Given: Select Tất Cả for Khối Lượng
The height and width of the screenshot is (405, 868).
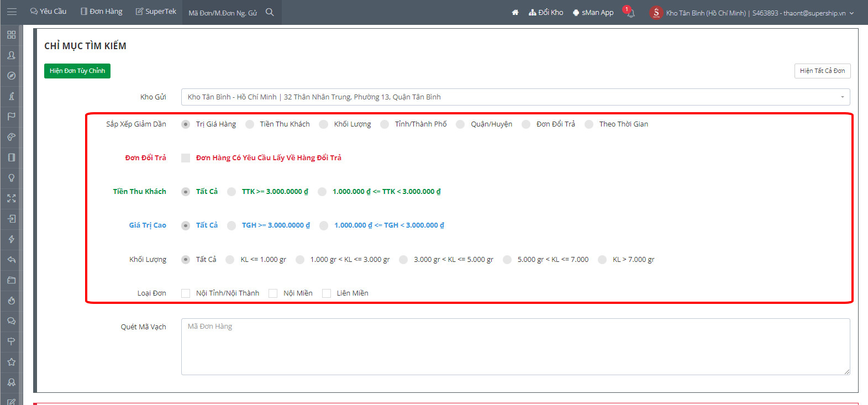Looking at the screenshot, I should 186,260.
